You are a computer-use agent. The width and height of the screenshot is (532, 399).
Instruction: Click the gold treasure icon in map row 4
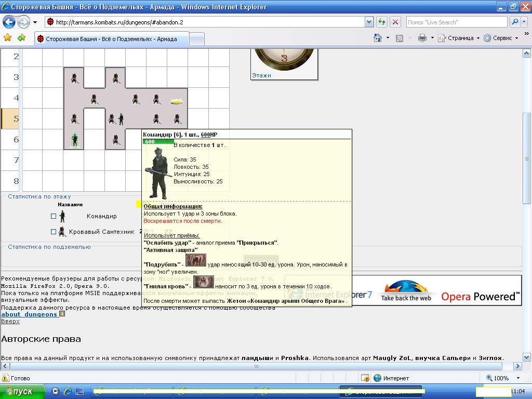177,101
